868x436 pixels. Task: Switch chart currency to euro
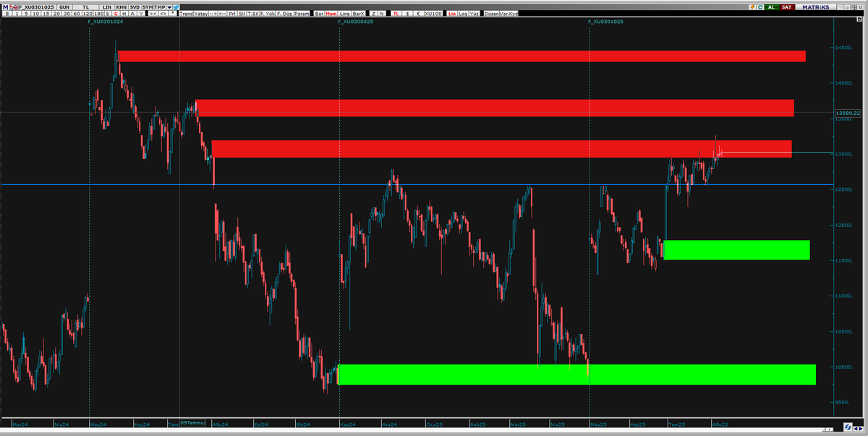(x=419, y=14)
